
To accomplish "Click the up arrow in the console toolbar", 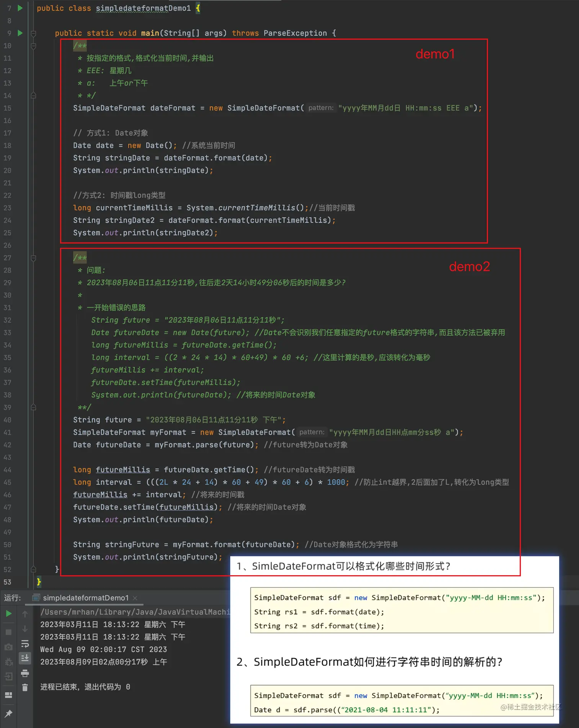I will click(x=25, y=614).
